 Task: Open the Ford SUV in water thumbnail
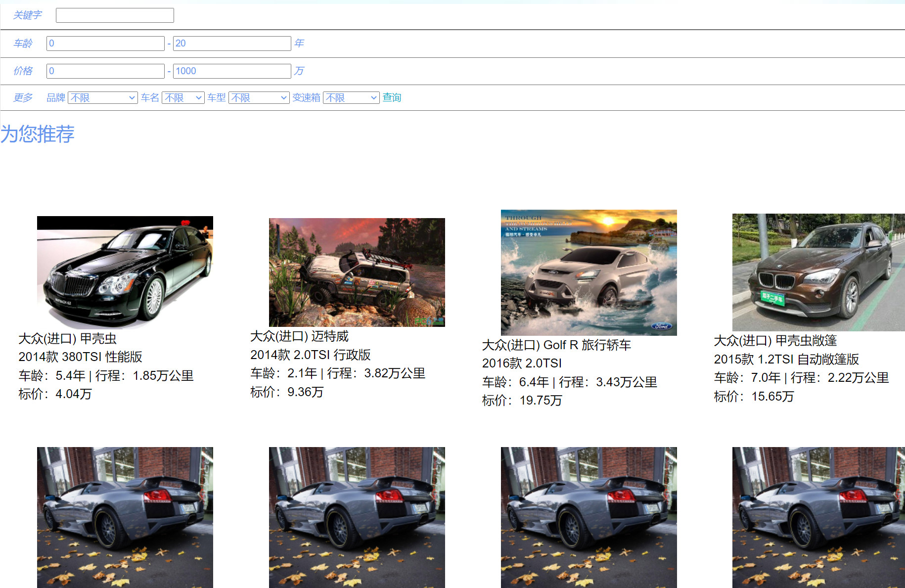pos(589,272)
